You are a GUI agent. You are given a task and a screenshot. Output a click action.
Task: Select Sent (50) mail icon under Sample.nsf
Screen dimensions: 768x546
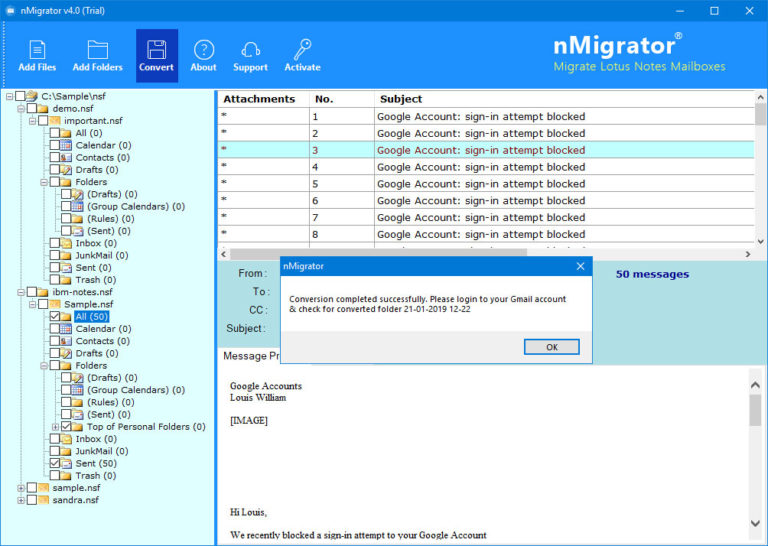click(x=66, y=463)
